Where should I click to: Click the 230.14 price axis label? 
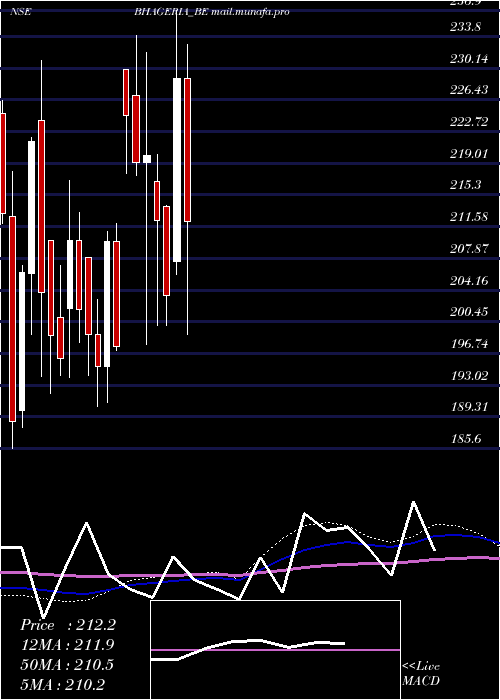(x=469, y=58)
